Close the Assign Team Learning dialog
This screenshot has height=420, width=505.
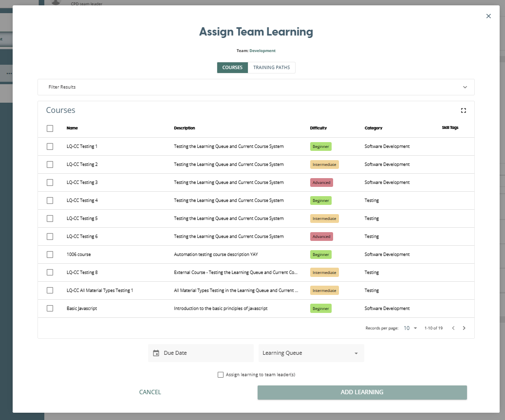[488, 16]
